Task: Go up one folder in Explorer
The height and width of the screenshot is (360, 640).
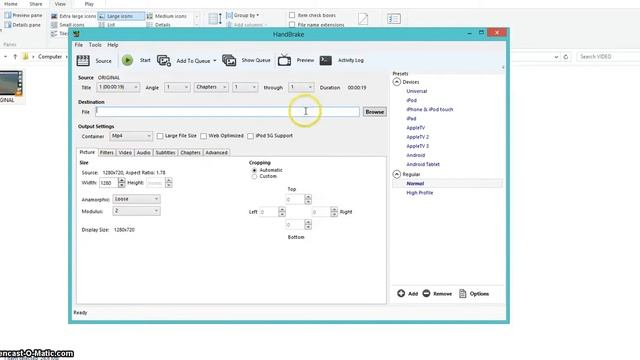Action: click(15, 57)
